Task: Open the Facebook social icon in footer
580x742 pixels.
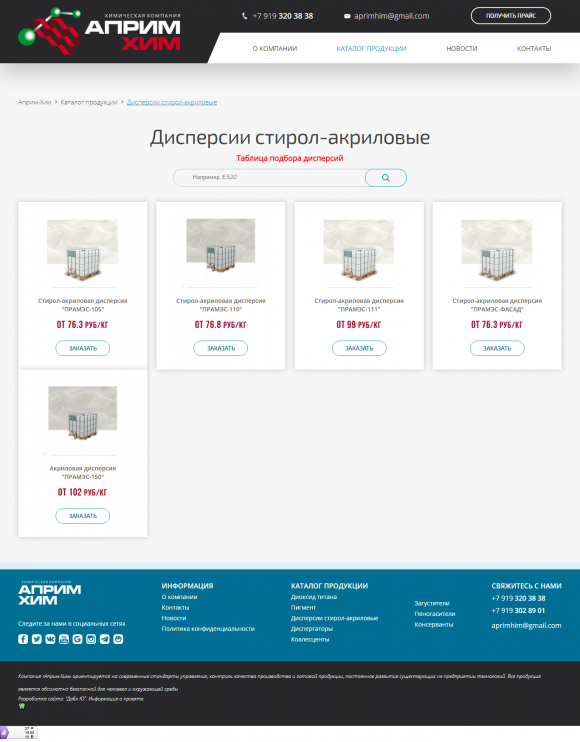Action: 23,639
